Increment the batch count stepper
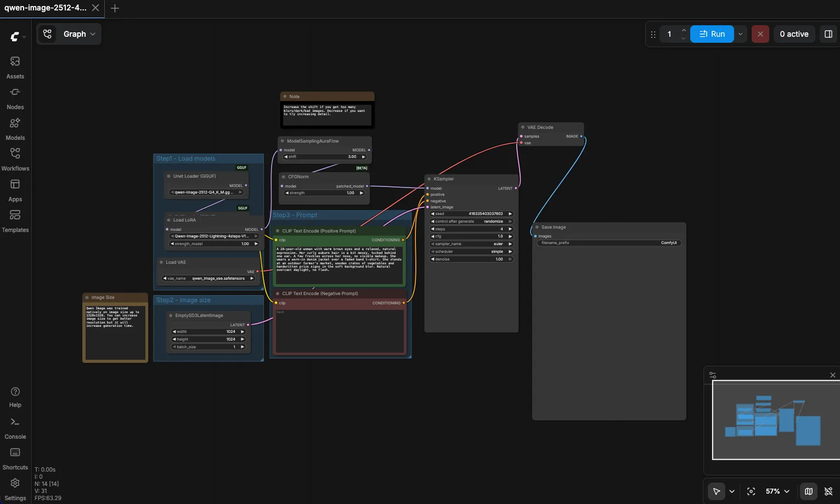Viewport: 840px width, 504px height. point(683,30)
